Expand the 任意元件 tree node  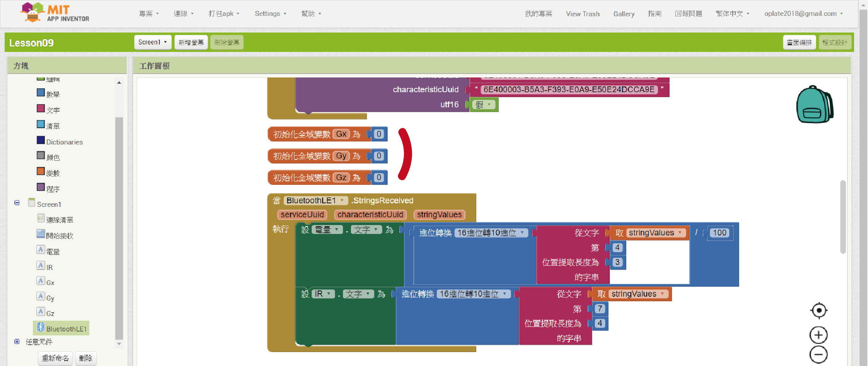tap(17, 342)
